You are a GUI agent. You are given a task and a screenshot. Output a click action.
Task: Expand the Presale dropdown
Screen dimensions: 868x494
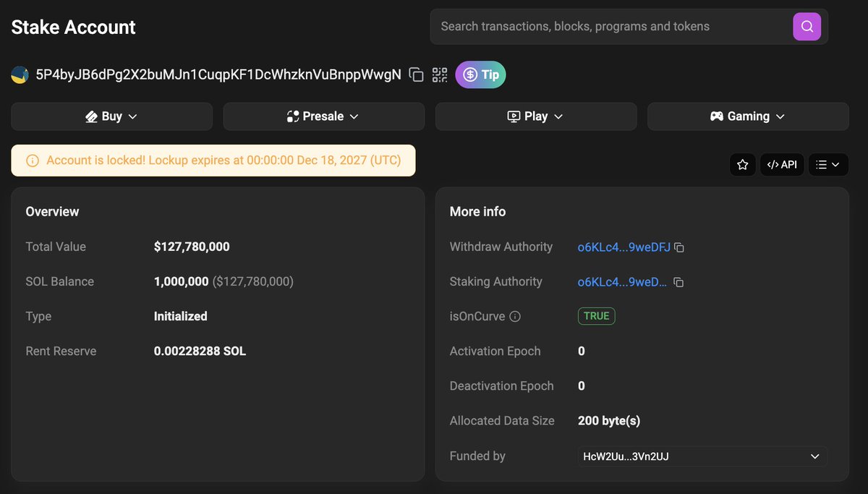click(x=323, y=116)
